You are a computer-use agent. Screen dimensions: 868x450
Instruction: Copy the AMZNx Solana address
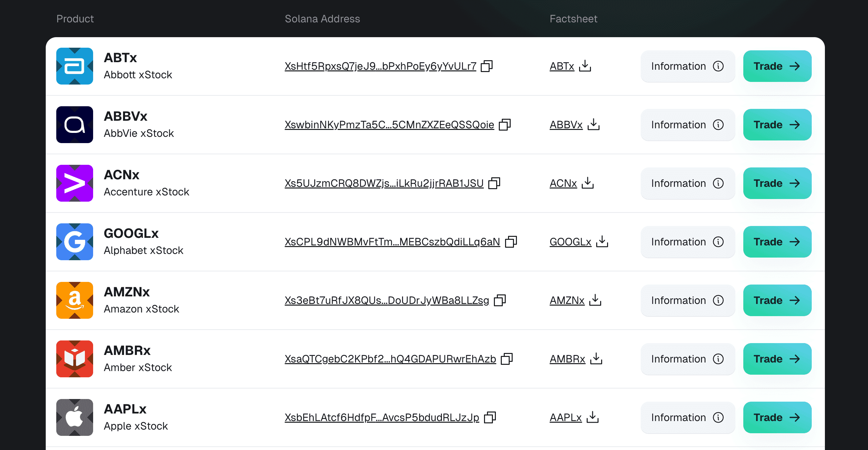click(x=500, y=300)
